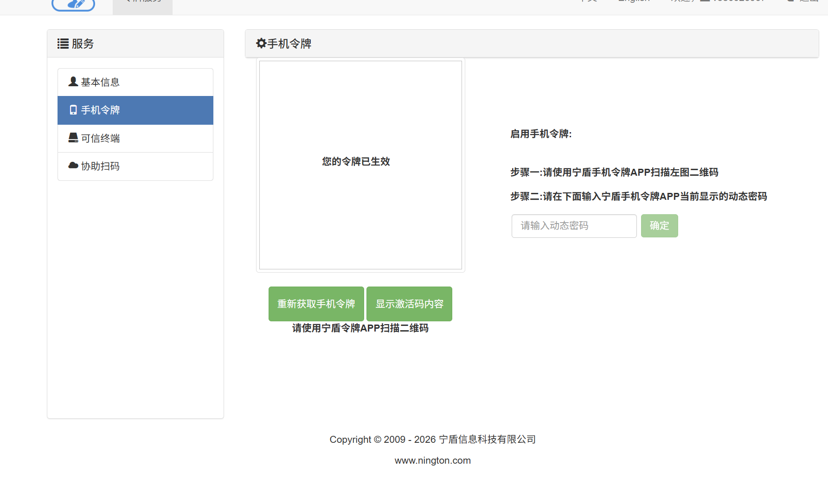The height and width of the screenshot is (504, 828).
Task: Click the user icon beside 基本信息
Action: (x=73, y=82)
